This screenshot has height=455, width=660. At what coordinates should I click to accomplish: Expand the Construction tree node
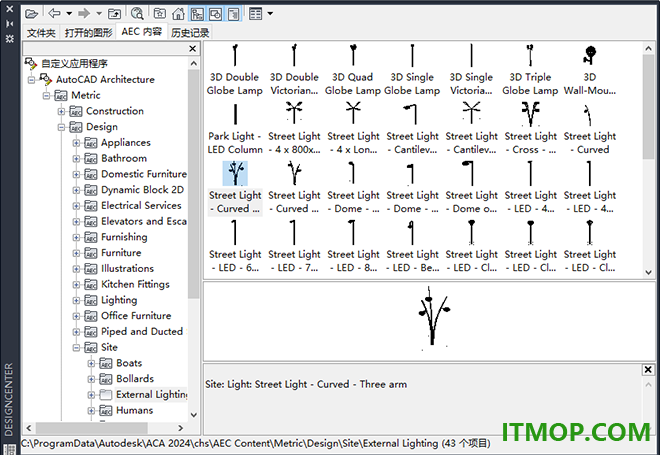pyautogui.click(x=61, y=112)
